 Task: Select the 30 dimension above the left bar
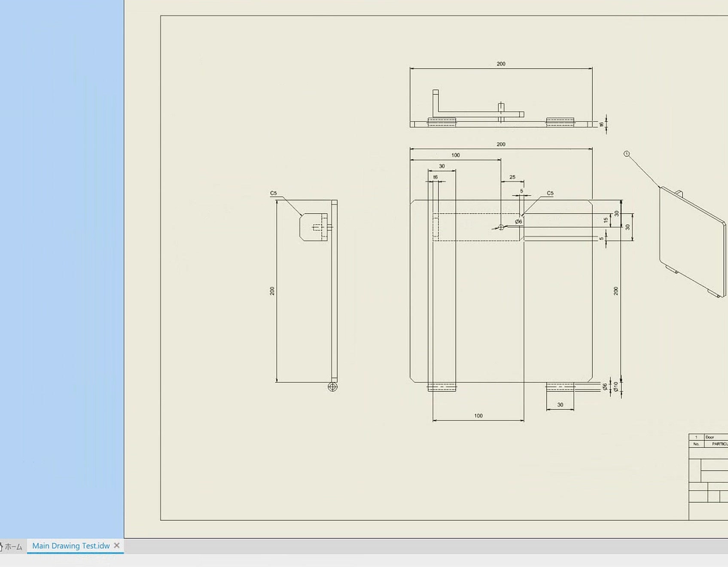pyautogui.click(x=442, y=166)
